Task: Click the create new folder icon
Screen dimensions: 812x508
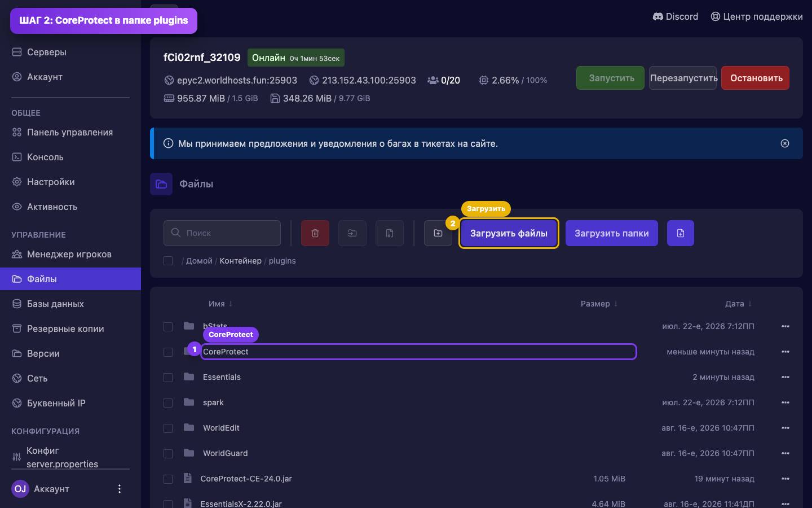Action: click(438, 233)
